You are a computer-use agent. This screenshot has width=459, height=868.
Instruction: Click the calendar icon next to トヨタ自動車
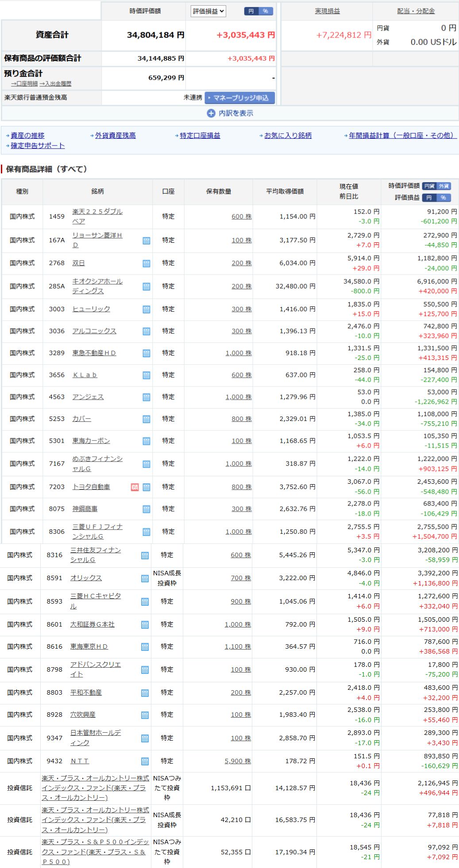(147, 487)
